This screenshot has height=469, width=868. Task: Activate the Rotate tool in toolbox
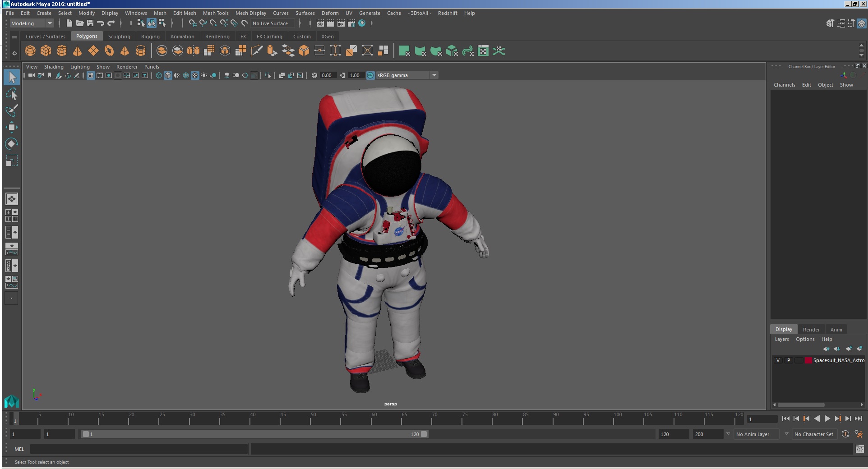[12, 144]
